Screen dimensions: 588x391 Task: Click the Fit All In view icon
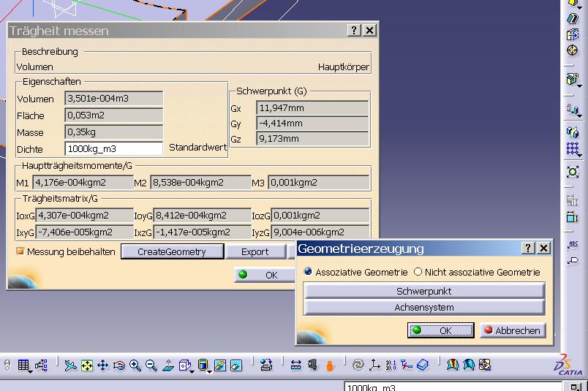pos(86,365)
